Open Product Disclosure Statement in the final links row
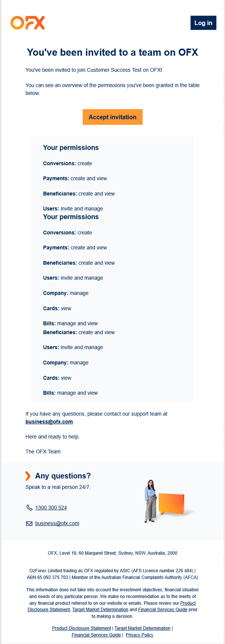225x644 pixels. click(x=81, y=628)
